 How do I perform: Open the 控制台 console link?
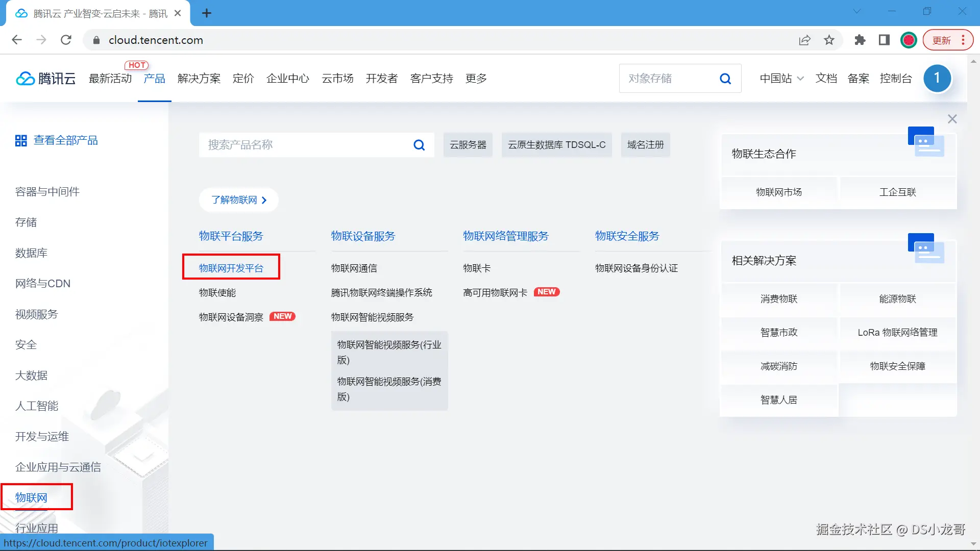coord(895,79)
